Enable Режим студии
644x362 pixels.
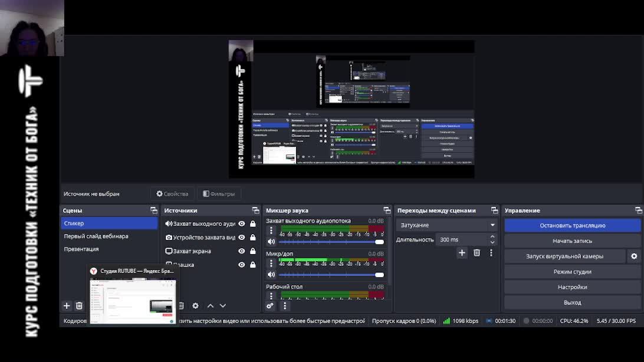[573, 272]
